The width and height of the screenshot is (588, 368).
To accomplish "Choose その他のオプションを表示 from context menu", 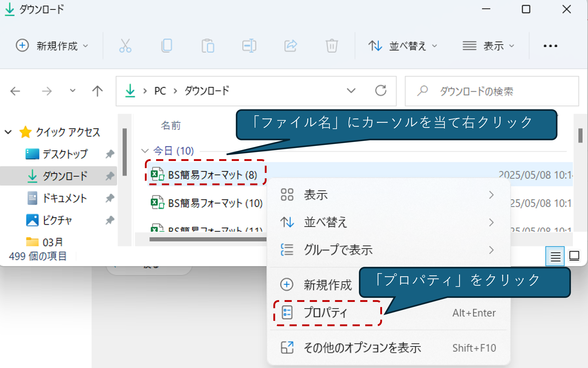I will (362, 348).
